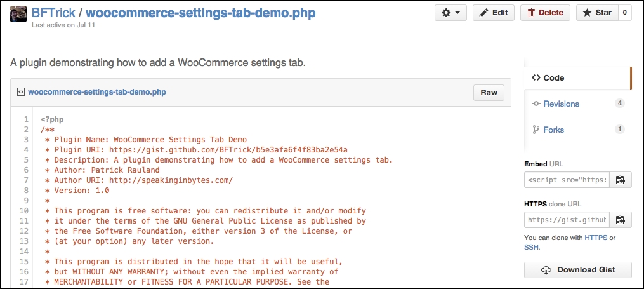Switch to the Revisions tab
Viewport: 644px width, 289px height.
(577, 104)
